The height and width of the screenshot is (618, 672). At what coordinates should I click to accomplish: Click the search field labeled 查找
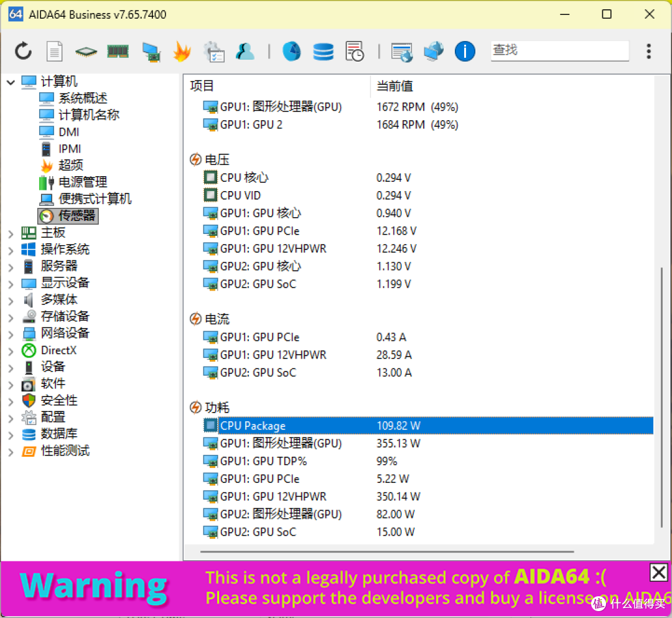tap(560, 50)
